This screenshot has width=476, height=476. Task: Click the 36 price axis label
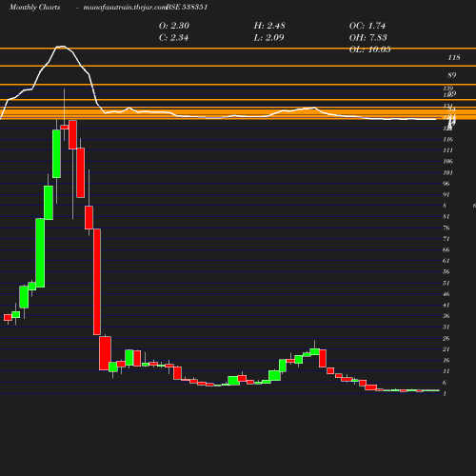[446, 316]
